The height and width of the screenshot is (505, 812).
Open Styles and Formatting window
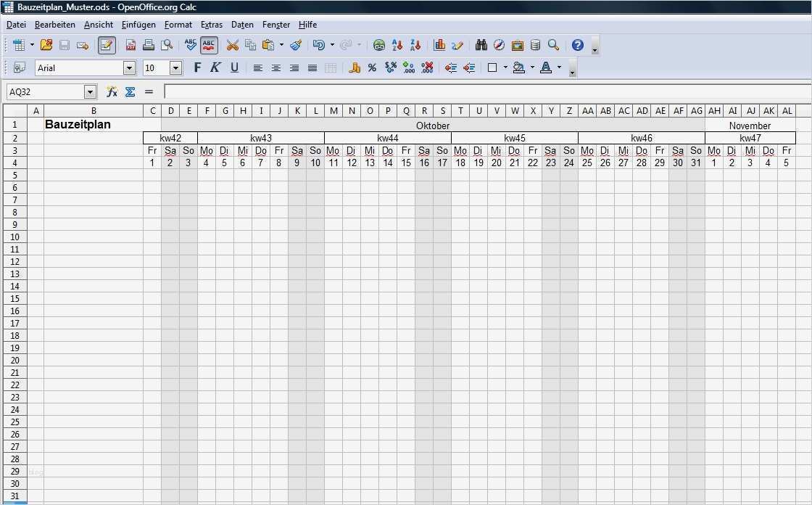(19, 67)
